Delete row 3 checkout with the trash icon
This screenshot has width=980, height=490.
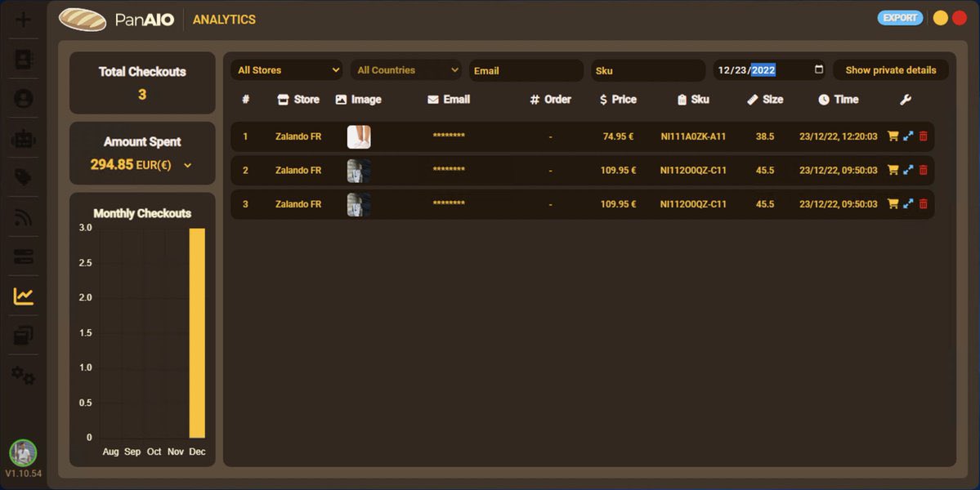click(923, 203)
